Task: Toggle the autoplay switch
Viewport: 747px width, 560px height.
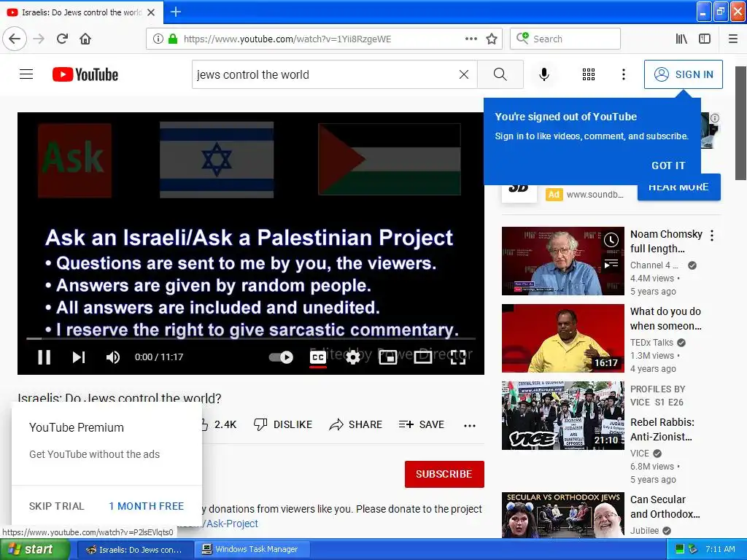Action: [x=281, y=357]
